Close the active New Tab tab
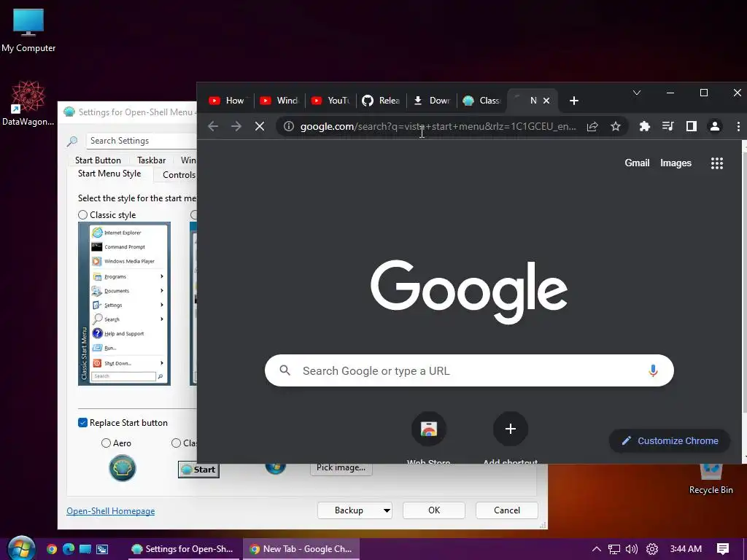 click(x=546, y=101)
